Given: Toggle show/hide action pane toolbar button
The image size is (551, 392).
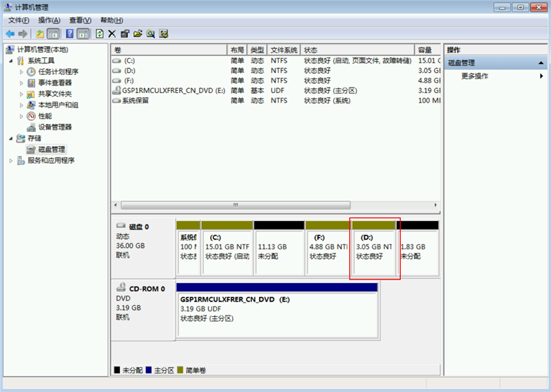Looking at the screenshot, I should tap(83, 34).
